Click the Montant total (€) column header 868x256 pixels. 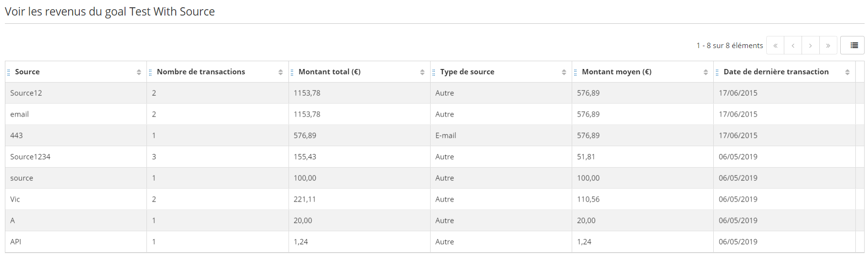pyautogui.click(x=329, y=72)
